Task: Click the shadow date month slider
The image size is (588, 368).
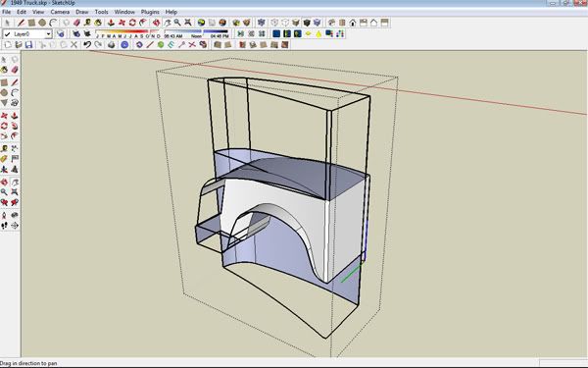Action: pyautogui.click(x=127, y=33)
